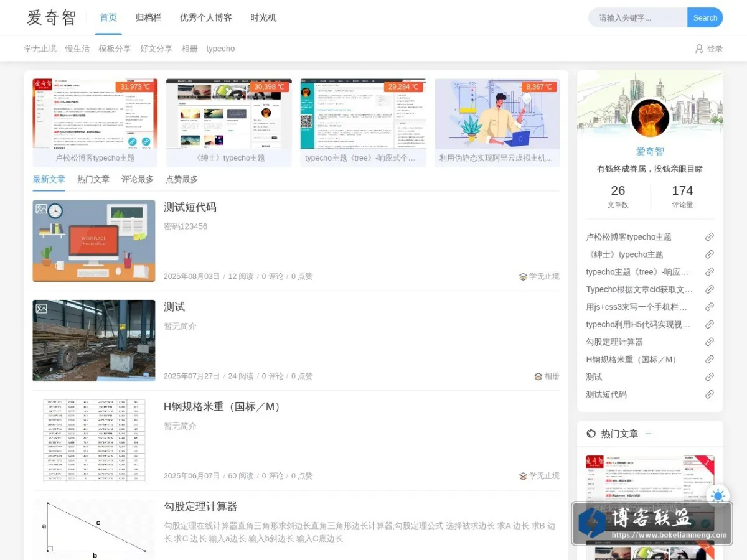Image resolution: width=747 pixels, height=560 pixels.
Task: Open featured card typecho主题《tree》
Action: 364,123
